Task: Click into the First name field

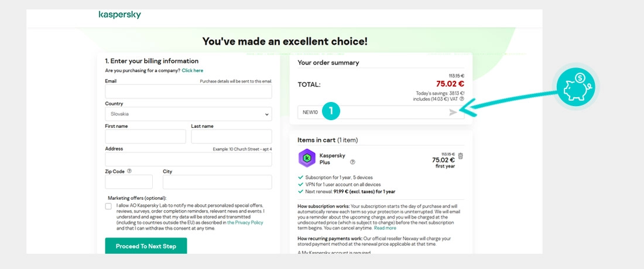Action: click(145, 137)
